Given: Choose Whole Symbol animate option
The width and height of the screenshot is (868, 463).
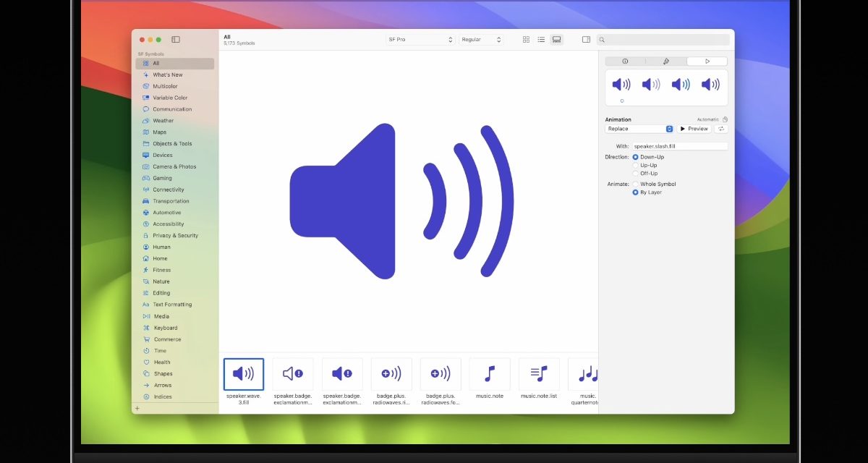Looking at the screenshot, I should click(x=636, y=184).
